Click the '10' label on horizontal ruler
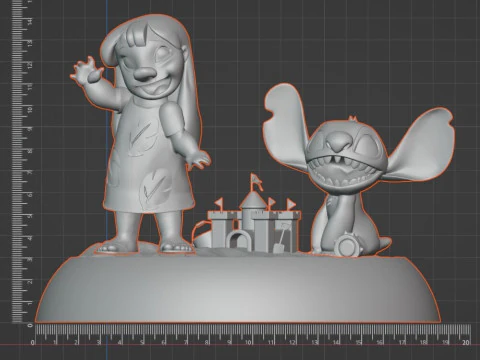Screen dimensions: 480x360 point(249,342)
